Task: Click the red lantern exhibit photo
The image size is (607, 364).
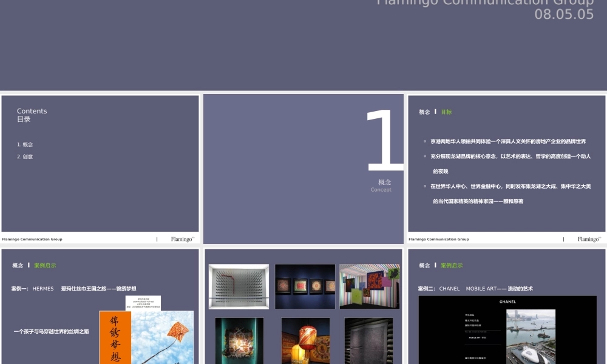Action: tap(305, 341)
